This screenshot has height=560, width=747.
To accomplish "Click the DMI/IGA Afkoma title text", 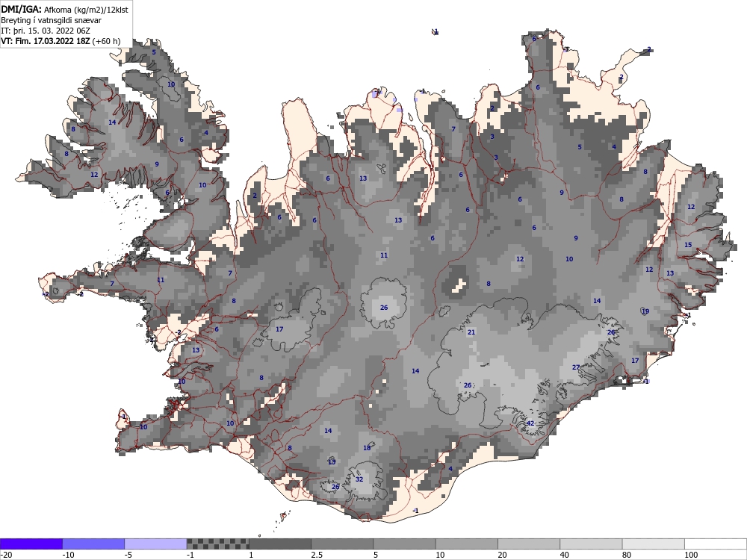I will click(x=64, y=9).
